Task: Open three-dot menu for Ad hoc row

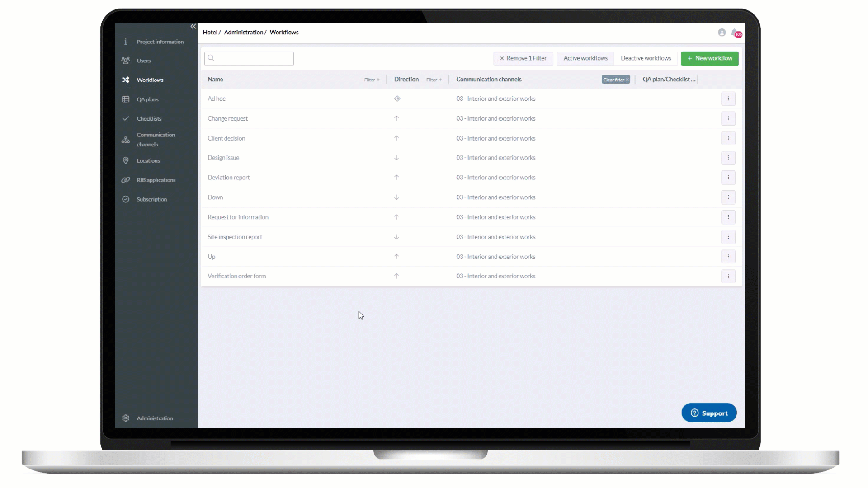Action: (x=728, y=99)
